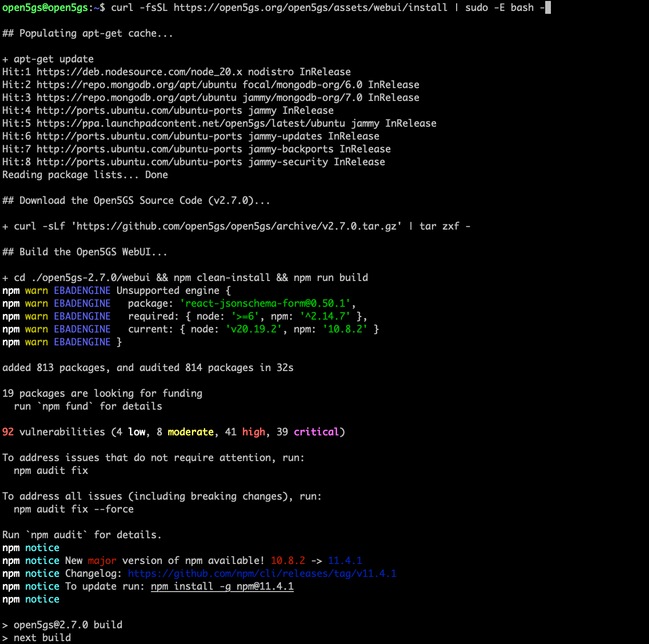
Task: Click the jammy-security InRelease line
Action: coord(194,162)
